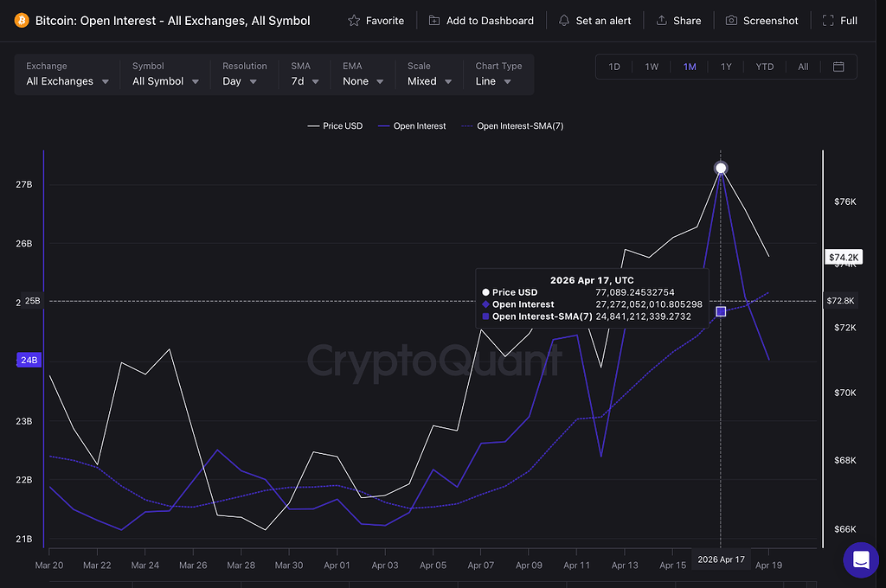Open the SMA 7d dropdown
The image size is (886, 588).
pos(305,74)
